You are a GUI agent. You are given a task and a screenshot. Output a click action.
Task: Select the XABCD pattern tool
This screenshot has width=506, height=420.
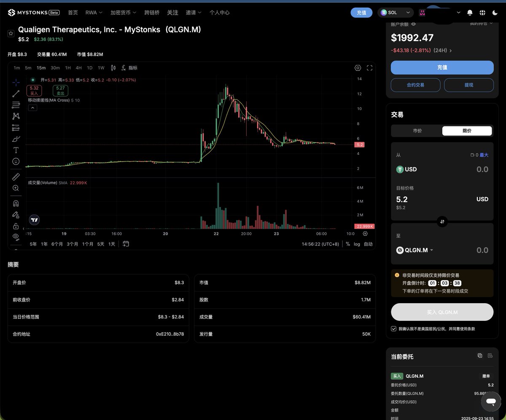(16, 116)
